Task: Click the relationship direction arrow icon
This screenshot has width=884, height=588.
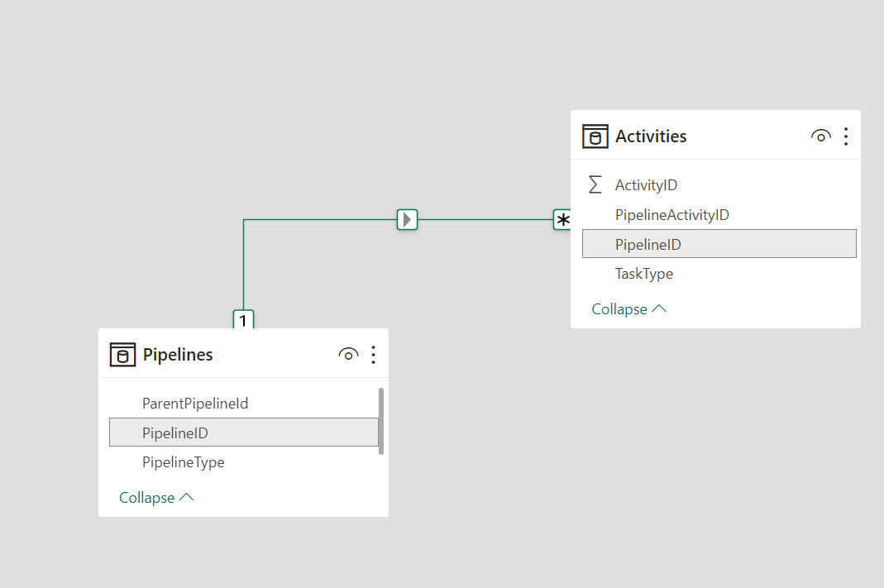Action: tap(407, 219)
